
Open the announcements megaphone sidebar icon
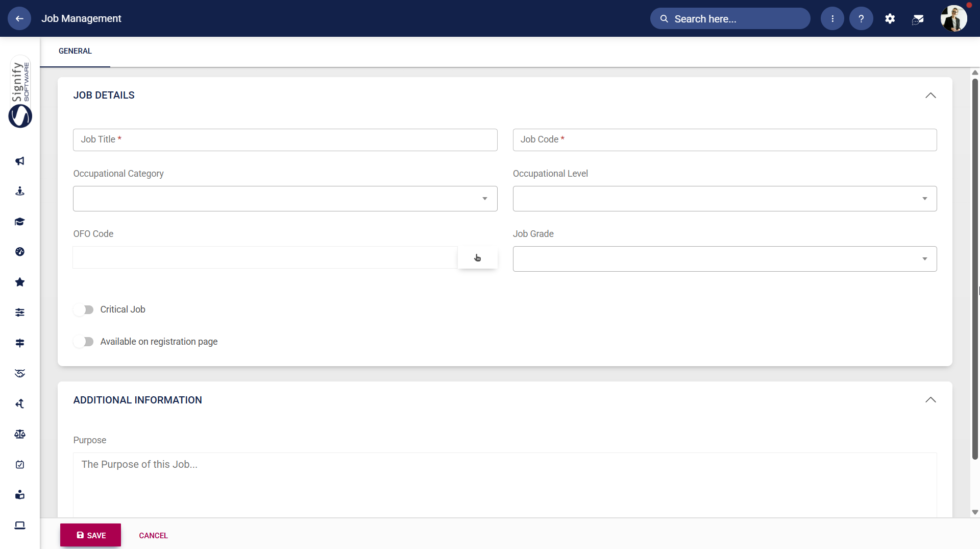(19, 161)
